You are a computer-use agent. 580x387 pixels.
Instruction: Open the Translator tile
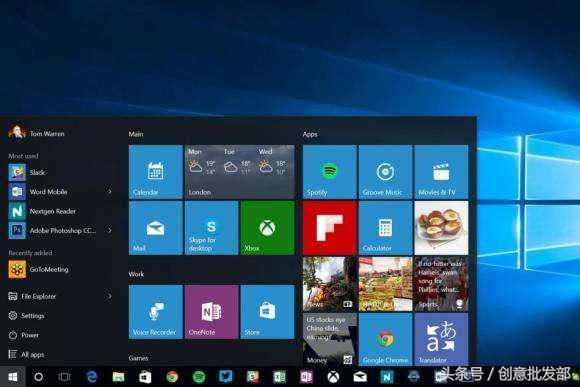click(441, 339)
